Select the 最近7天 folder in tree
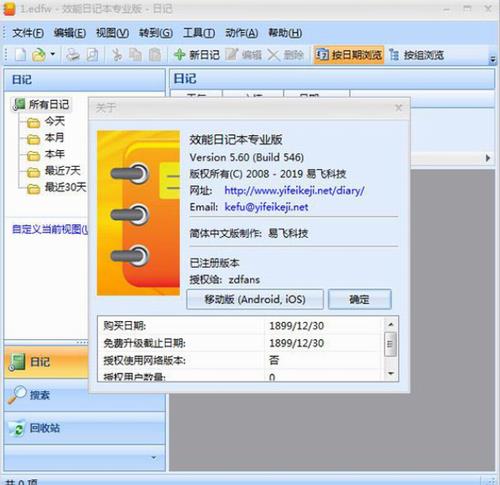The height and width of the screenshot is (485, 500). [63, 171]
